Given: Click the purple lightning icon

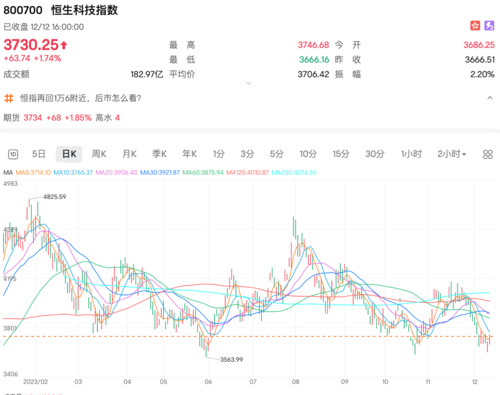Looking at the screenshot, I should pos(489,26).
